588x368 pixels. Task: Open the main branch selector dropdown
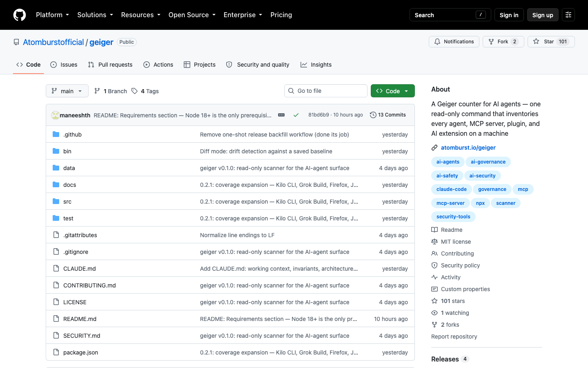[x=67, y=91]
